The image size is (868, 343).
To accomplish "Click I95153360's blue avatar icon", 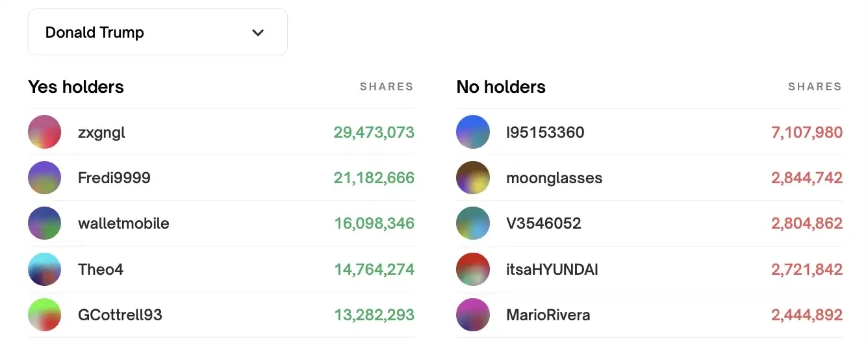I will click(473, 133).
